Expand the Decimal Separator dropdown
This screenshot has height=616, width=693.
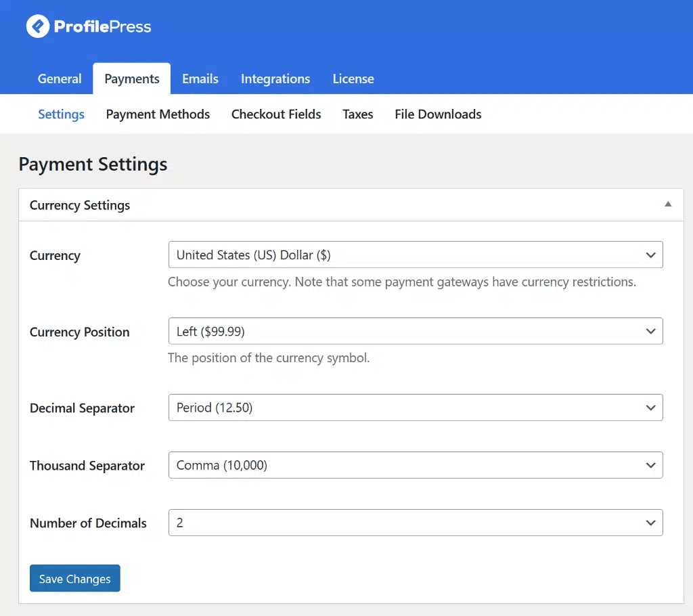click(x=415, y=408)
